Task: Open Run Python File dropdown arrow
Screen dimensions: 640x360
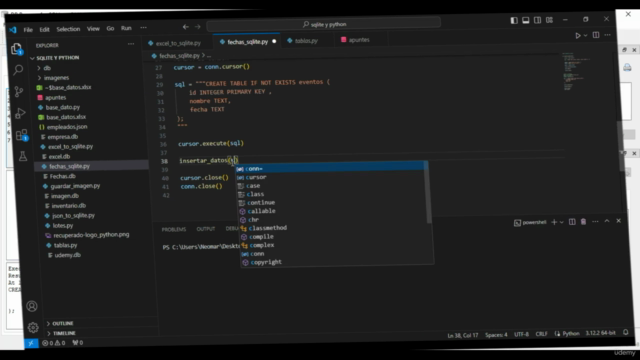Action: 585,36
